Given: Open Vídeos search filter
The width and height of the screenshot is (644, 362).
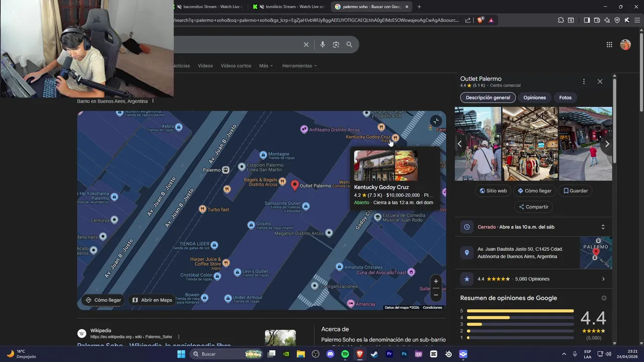Looking at the screenshot, I should tap(205, 66).
